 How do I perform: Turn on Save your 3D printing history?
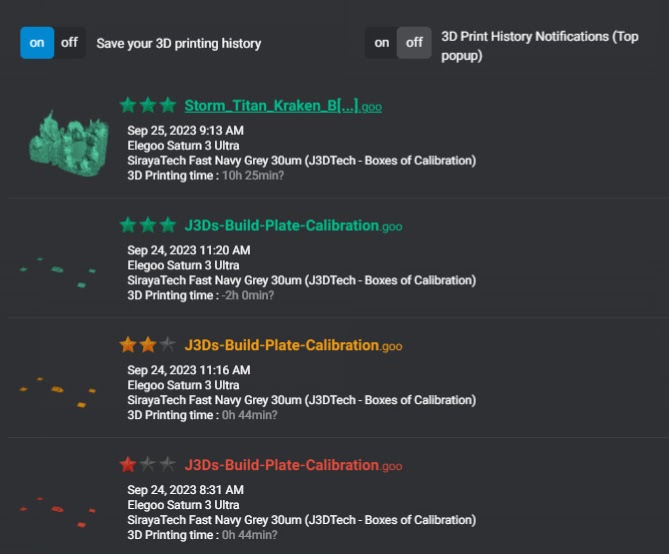37,43
